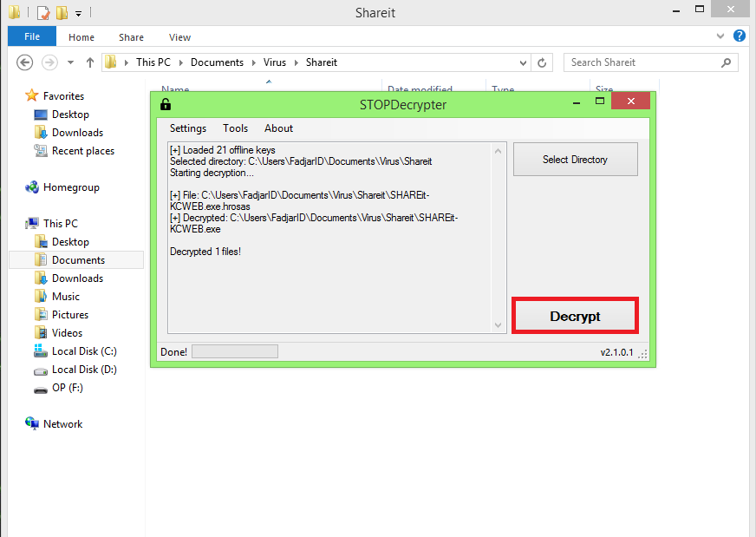Open the OP (F:) drive
756x537 pixels.
click(68, 388)
